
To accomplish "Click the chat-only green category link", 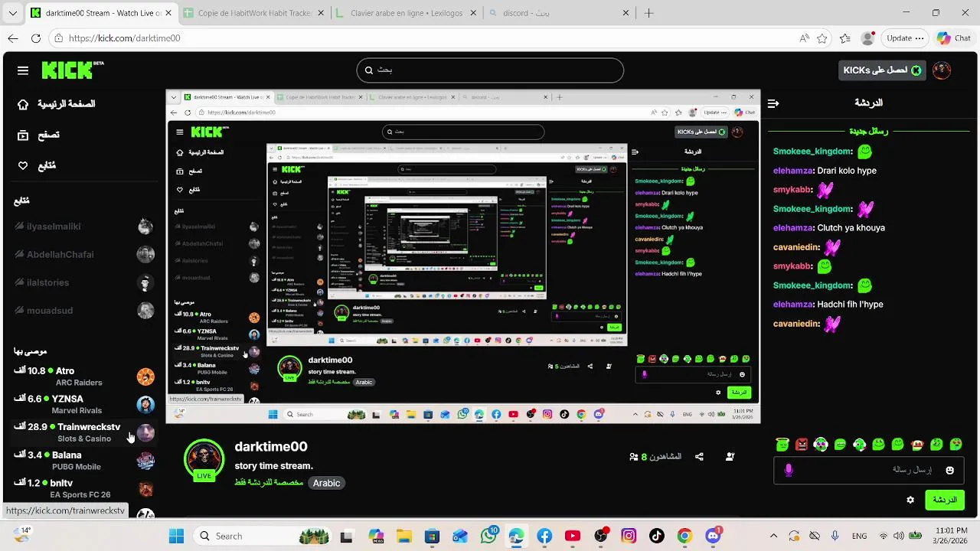I will coord(268,483).
